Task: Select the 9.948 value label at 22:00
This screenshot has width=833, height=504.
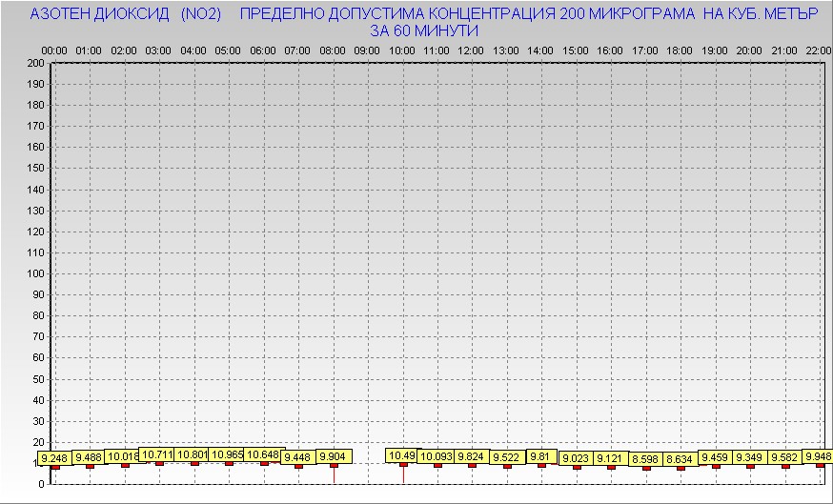Action: [817, 456]
